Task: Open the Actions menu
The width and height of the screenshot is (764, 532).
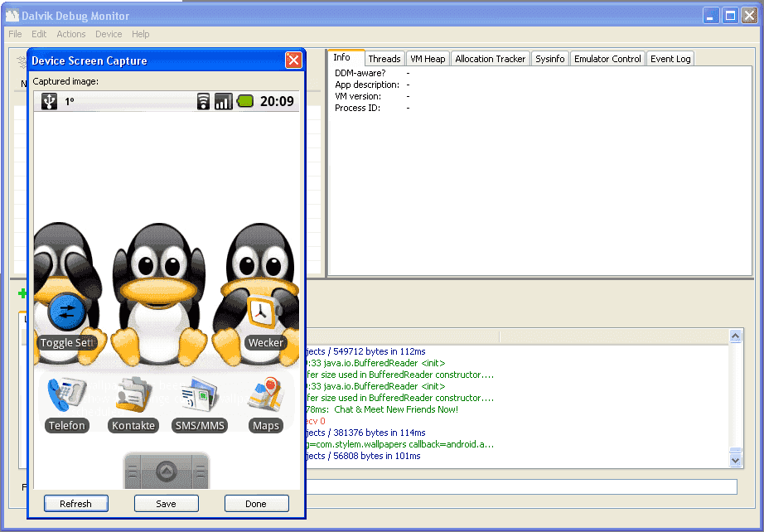Action: pyautogui.click(x=71, y=34)
